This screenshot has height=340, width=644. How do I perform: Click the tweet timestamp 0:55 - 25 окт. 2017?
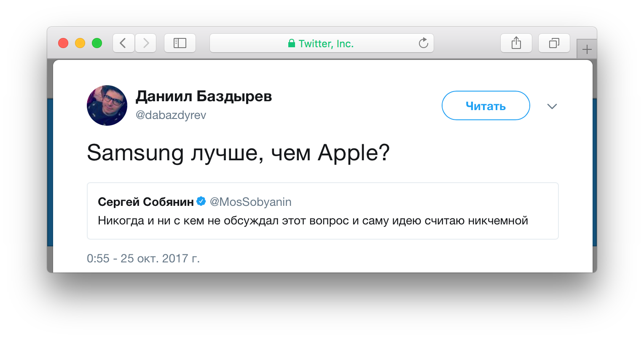(x=143, y=258)
